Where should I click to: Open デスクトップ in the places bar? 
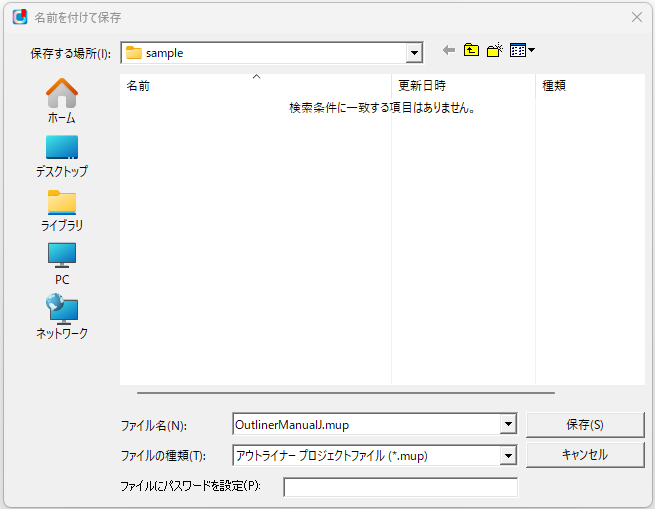click(62, 156)
